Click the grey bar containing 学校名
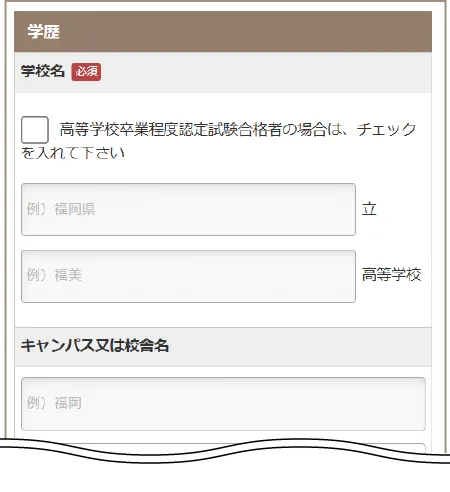The height and width of the screenshot is (492, 450). pyautogui.click(x=223, y=72)
